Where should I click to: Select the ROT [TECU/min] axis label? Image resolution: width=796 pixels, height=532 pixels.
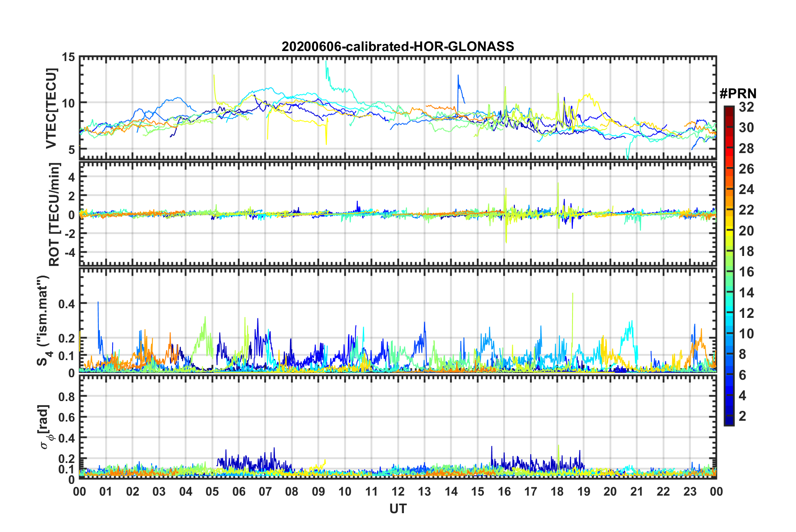[x=54, y=215]
